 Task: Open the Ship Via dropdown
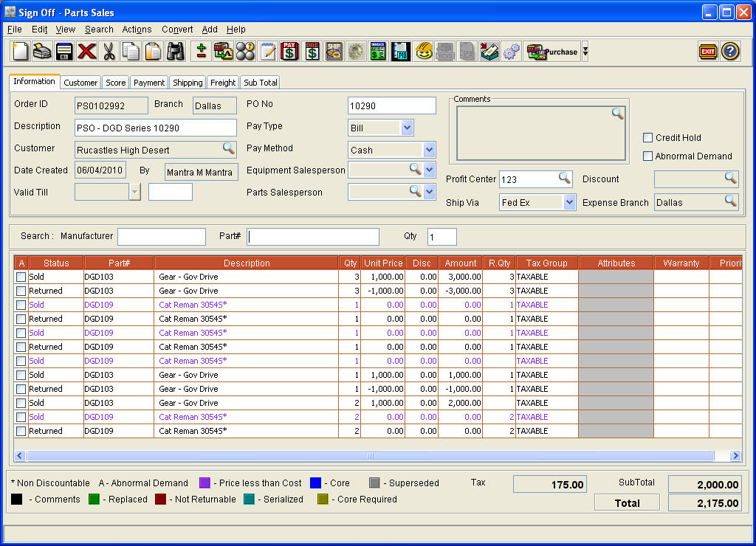coord(569,202)
